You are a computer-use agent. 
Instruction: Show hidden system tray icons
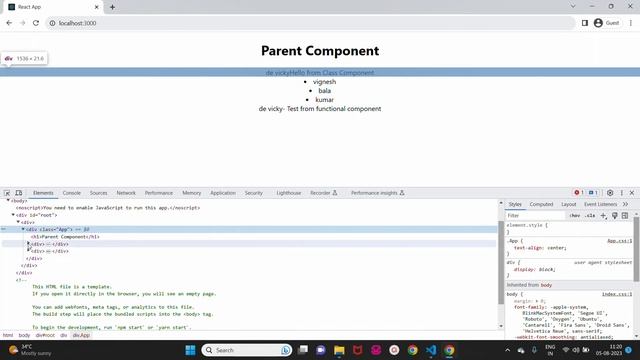507,350
